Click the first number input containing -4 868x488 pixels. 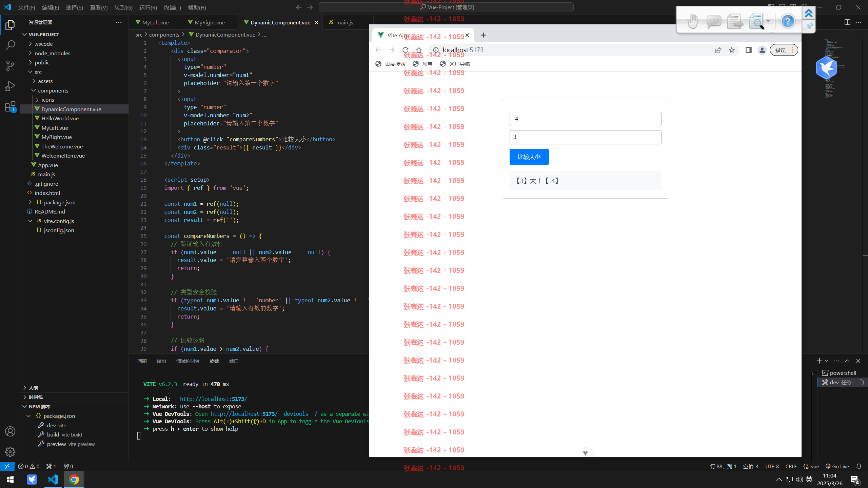pos(585,119)
